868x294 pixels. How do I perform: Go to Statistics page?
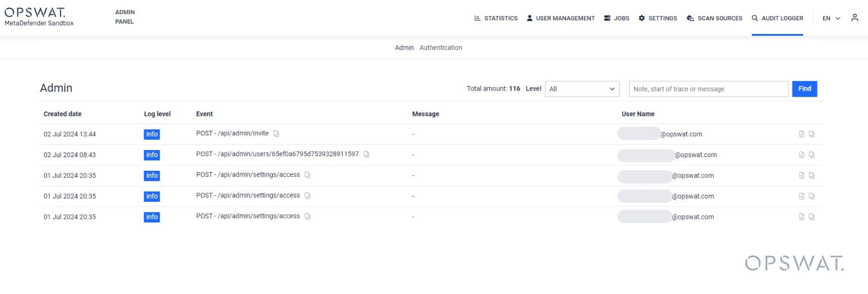click(x=496, y=18)
